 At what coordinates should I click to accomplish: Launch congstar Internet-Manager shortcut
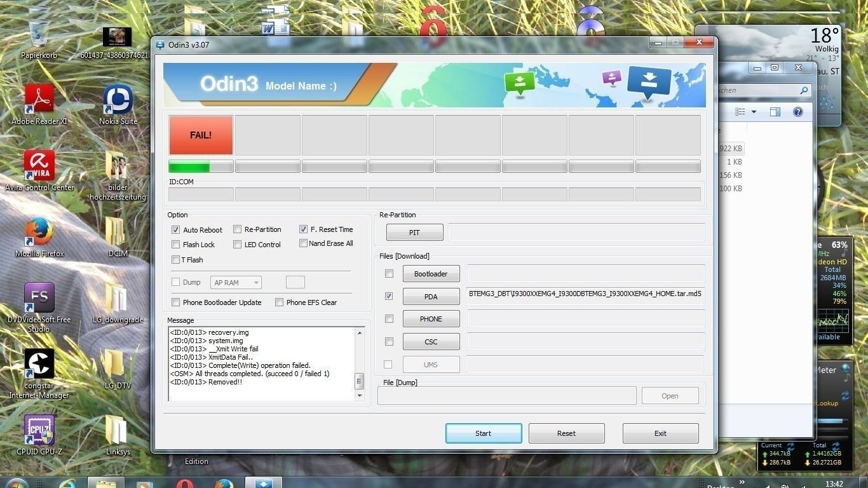tap(39, 374)
